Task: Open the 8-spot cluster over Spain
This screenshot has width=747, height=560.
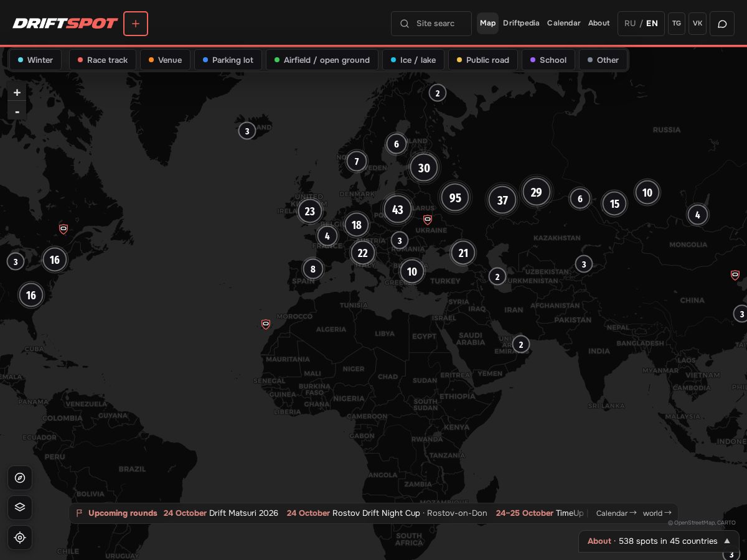Action: pyautogui.click(x=312, y=269)
